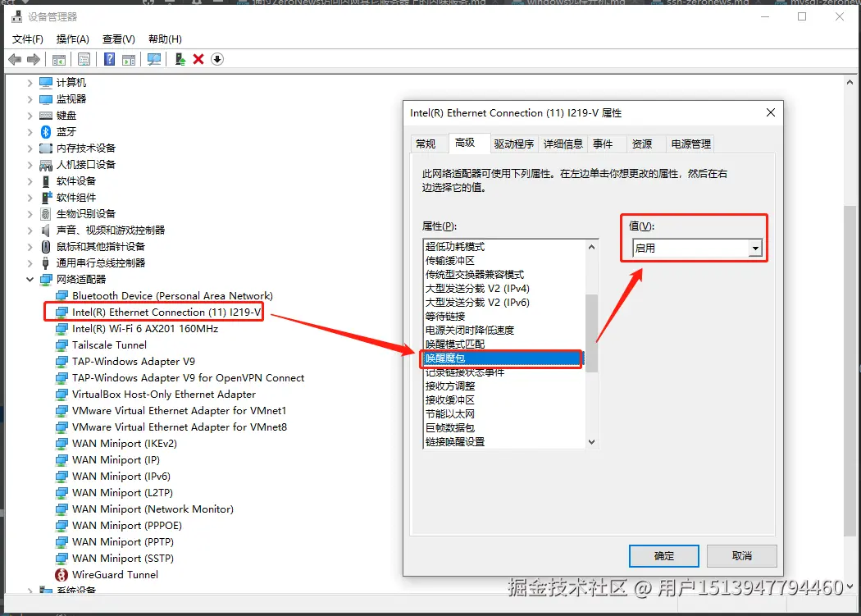Click the red X uninstall device icon
Screen dimensions: 861x616
[x=198, y=59]
